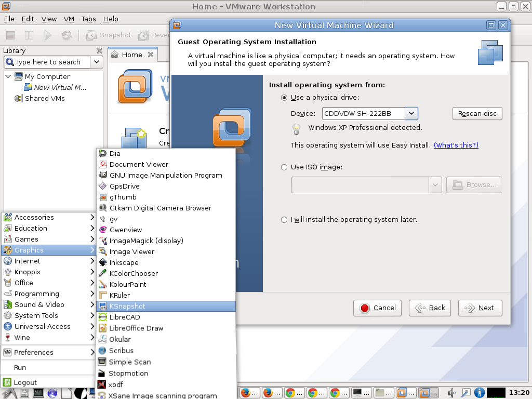
Task: Close the Home tab
Action: point(151,54)
